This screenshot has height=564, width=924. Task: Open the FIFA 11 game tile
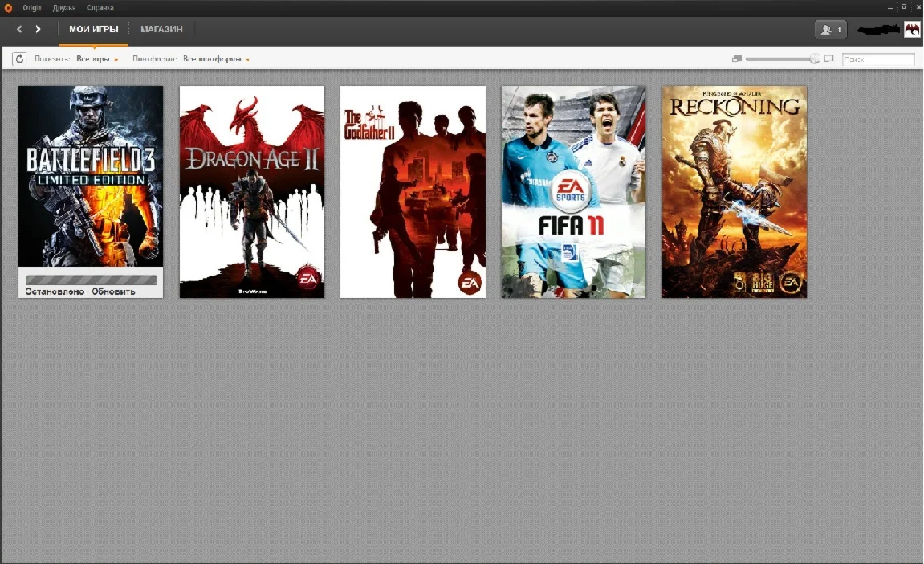(x=572, y=191)
